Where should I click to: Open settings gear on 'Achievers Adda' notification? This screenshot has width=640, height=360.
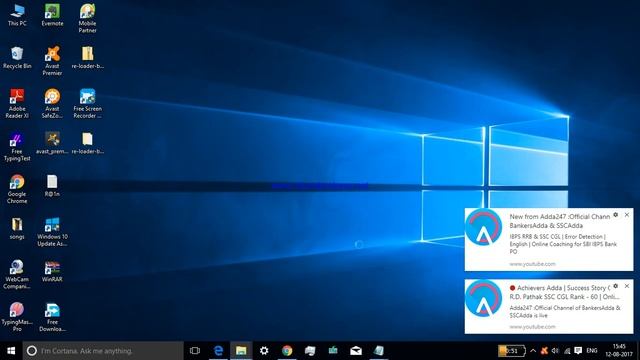[616, 286]
